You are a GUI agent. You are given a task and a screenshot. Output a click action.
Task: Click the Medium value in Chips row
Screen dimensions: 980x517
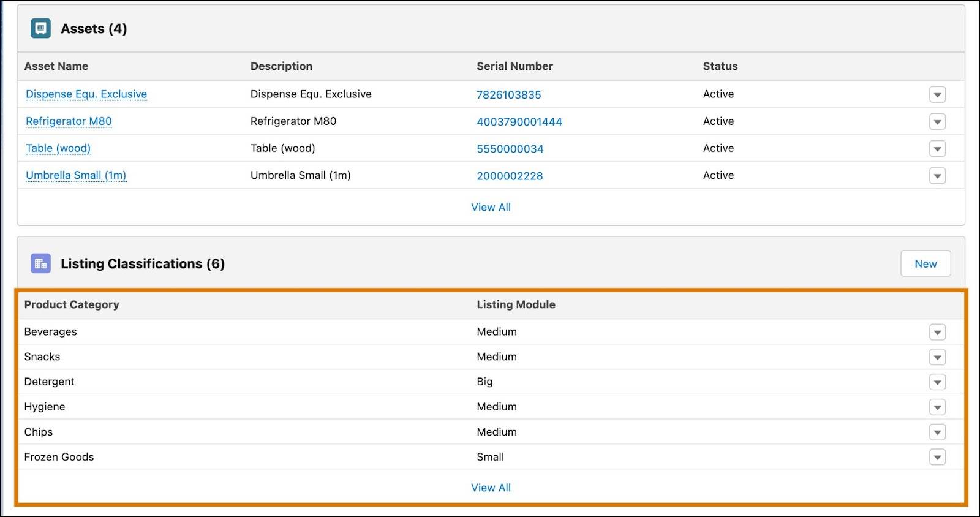pos(497,432)
